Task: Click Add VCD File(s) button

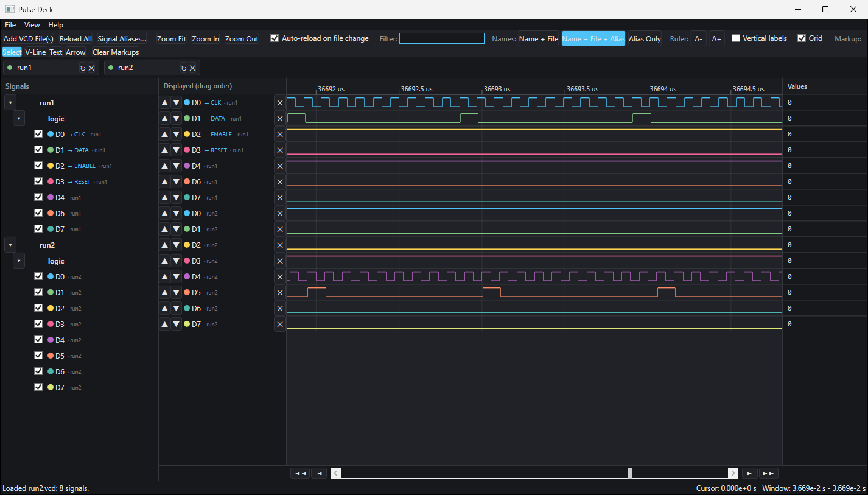Action: point(29,39)
